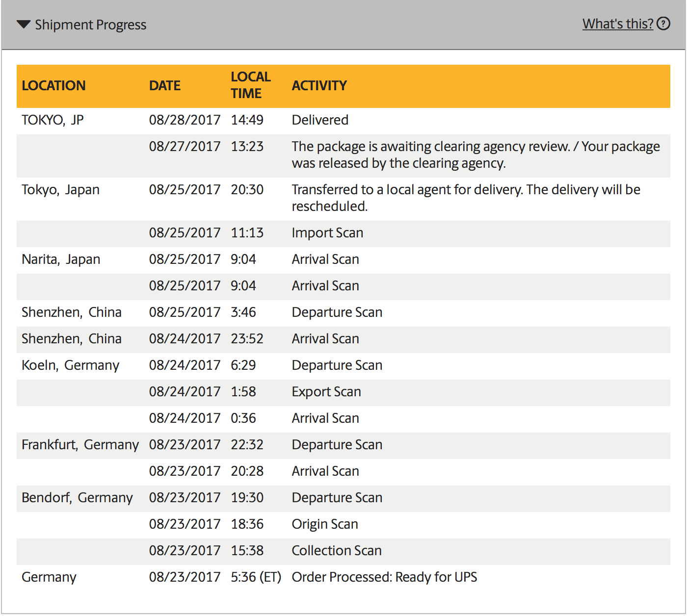Screen dimensions: 687x616
Task: Open the "What's this?" link
Action: click(x=617, y=24)
